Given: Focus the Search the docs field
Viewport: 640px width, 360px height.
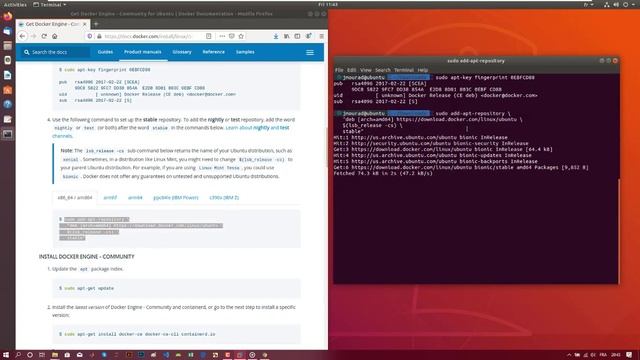Looking at the screenshot, I should [x=55, y=52].
